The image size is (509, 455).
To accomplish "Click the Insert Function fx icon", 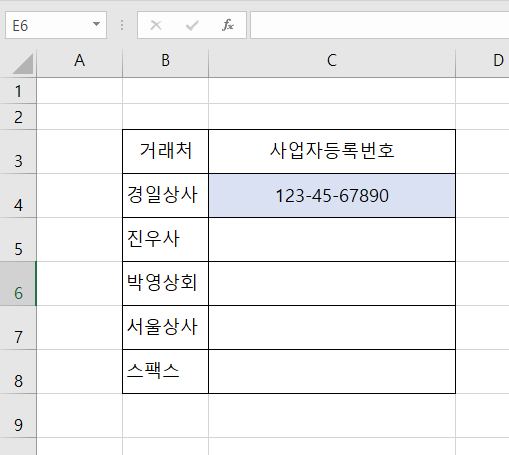I will pyautogui.click(x=228, y=25).
